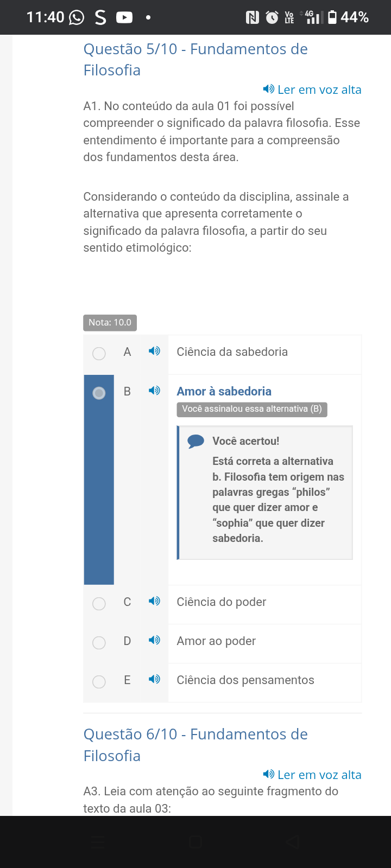Screen dimensions: 391x868
Task: Tap the speech bubble feedback icon
Action: [195, 441]
